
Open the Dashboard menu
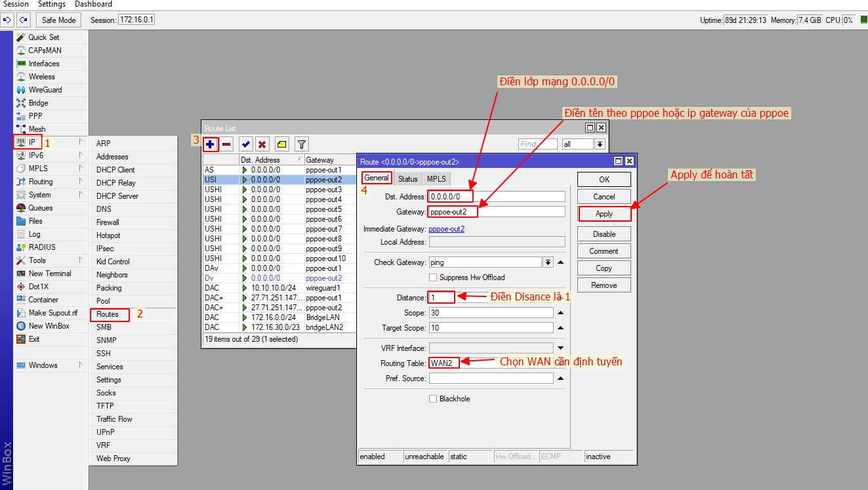[x=93, y=5]
